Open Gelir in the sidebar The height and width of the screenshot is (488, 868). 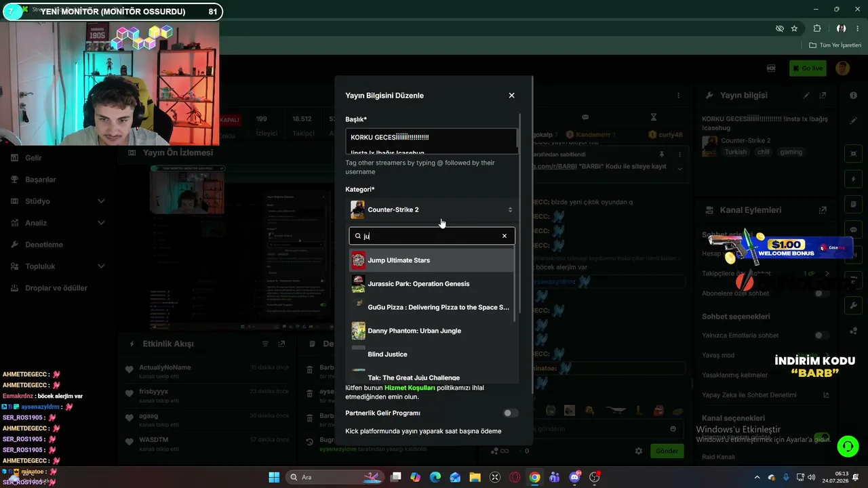[x=34, y=158]
